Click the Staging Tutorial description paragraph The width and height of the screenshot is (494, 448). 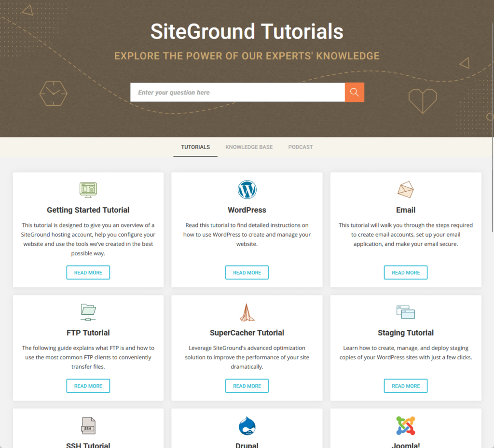point(405,352)
